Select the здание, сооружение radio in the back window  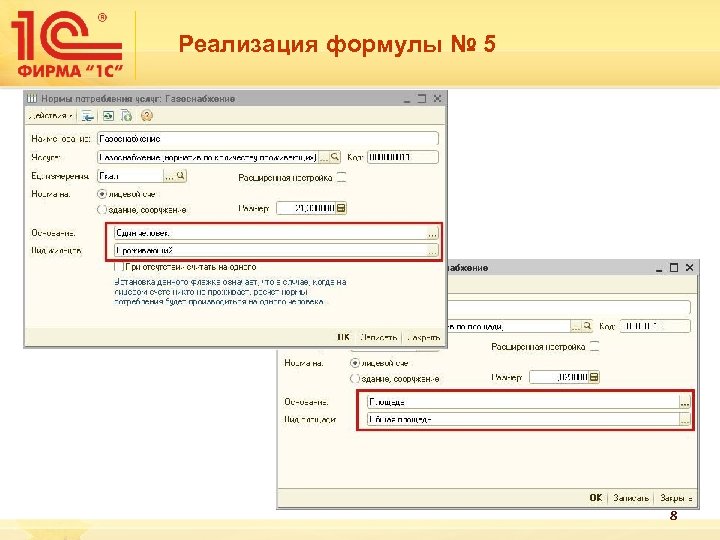[354, 379]
